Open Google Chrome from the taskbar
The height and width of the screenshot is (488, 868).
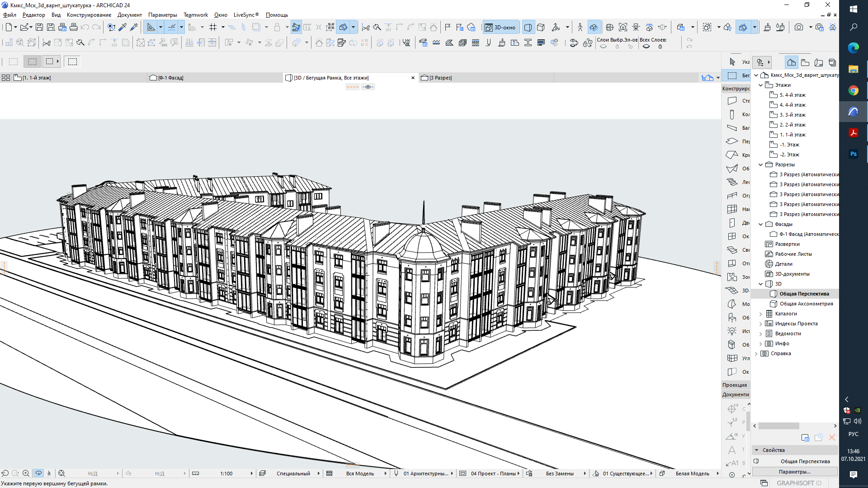point(854,90)
